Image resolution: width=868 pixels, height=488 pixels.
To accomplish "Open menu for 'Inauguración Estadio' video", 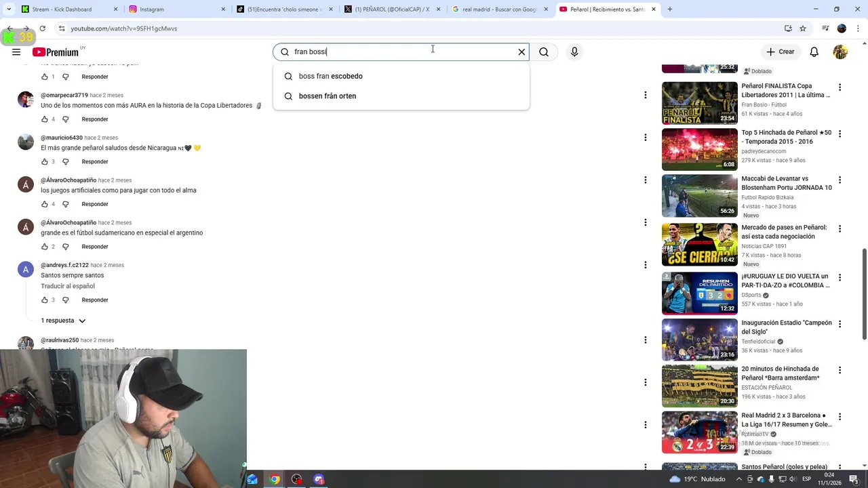I will pos(840,324).
